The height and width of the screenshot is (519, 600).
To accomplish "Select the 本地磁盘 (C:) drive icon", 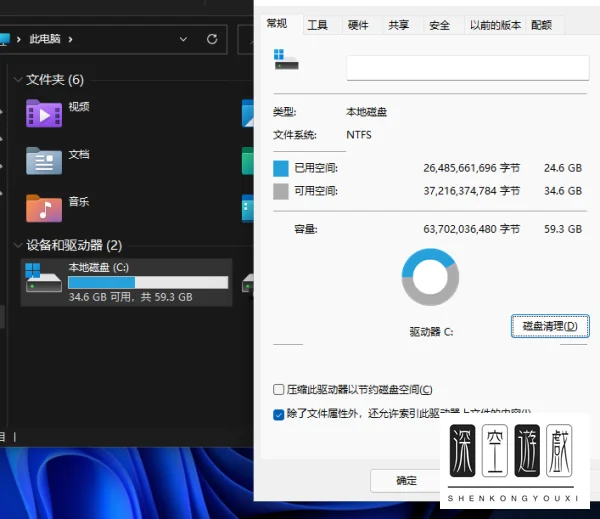I will tap(43, 277).
